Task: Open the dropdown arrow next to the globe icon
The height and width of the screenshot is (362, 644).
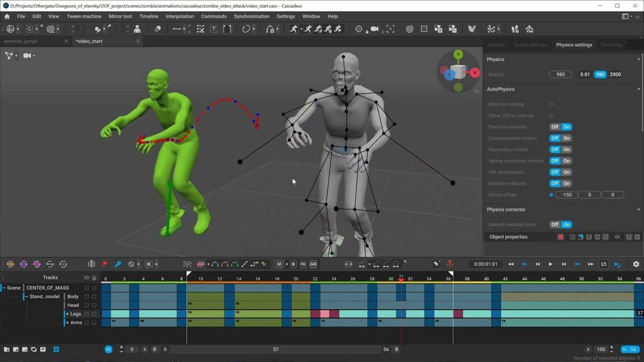Action: 18,29
